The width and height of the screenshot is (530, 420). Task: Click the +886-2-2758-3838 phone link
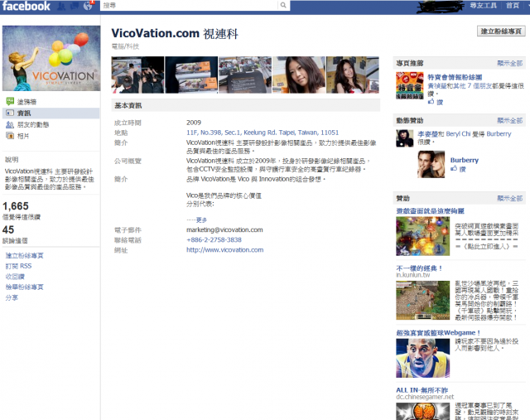click(x=214, y=239)
